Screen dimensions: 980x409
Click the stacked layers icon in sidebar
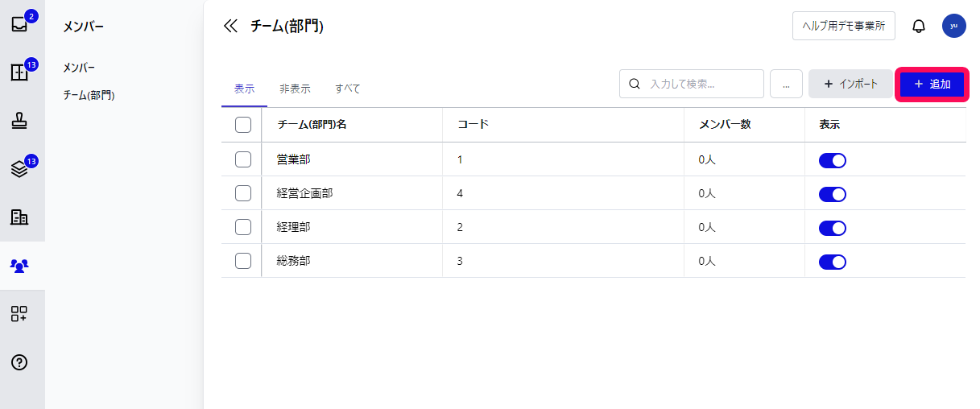point(19,168)
